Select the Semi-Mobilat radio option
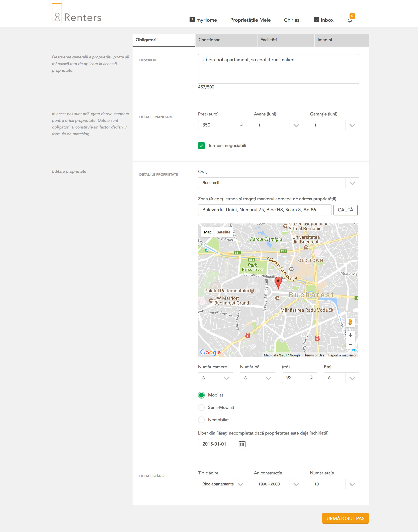The width and height of the screenshot is (418, 532). click(201, 407)
